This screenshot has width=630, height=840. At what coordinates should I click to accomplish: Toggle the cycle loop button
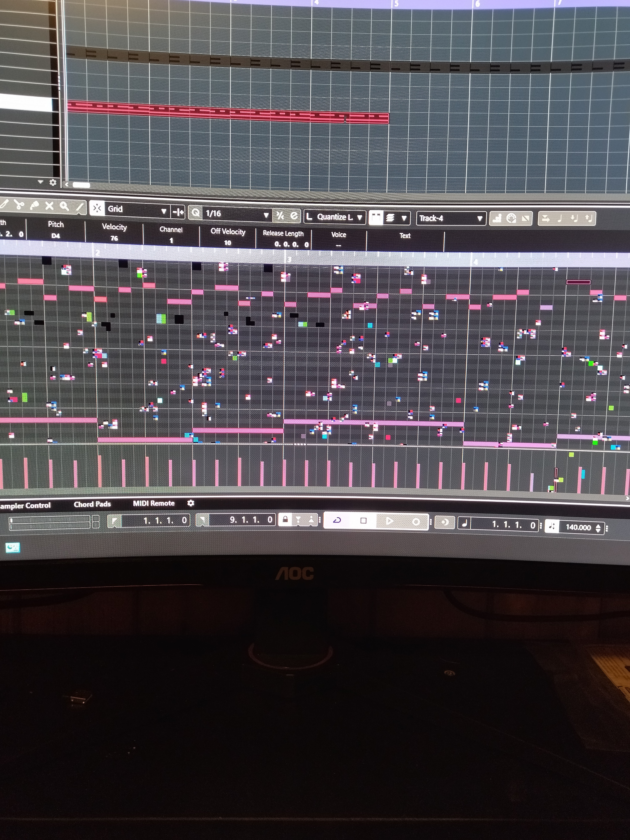coord(336,520)
